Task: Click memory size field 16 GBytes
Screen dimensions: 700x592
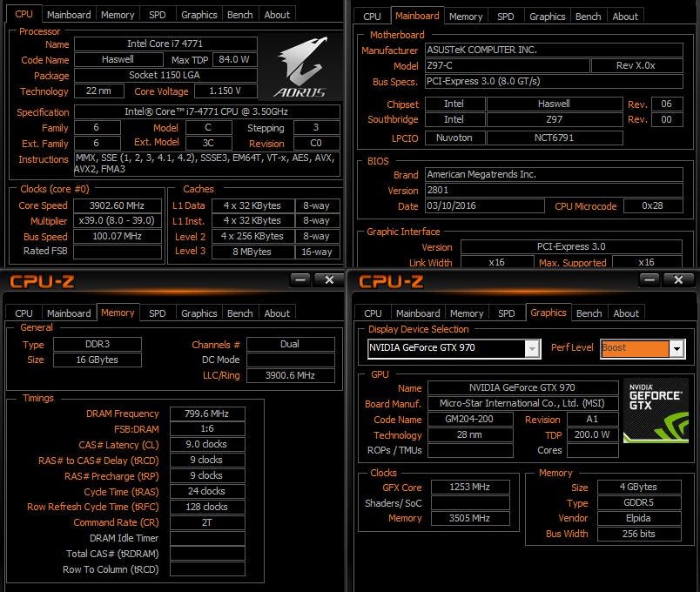Action: 98,360
